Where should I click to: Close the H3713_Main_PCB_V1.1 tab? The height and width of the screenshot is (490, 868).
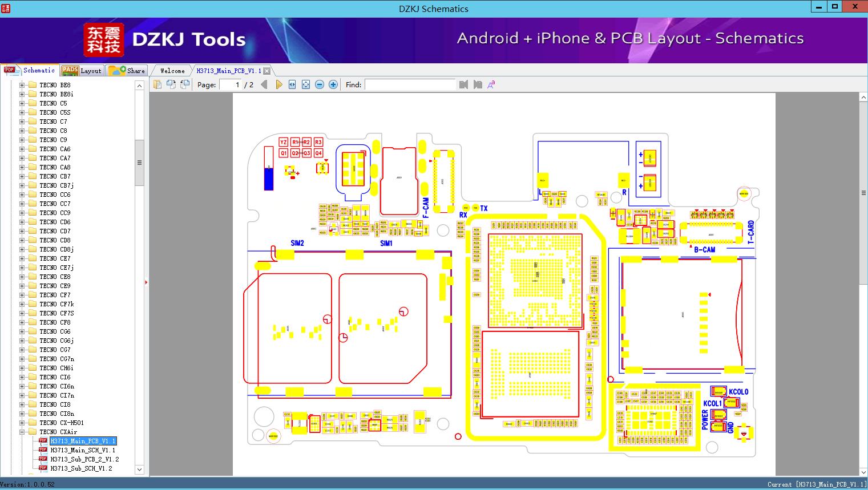click(267, 71)
